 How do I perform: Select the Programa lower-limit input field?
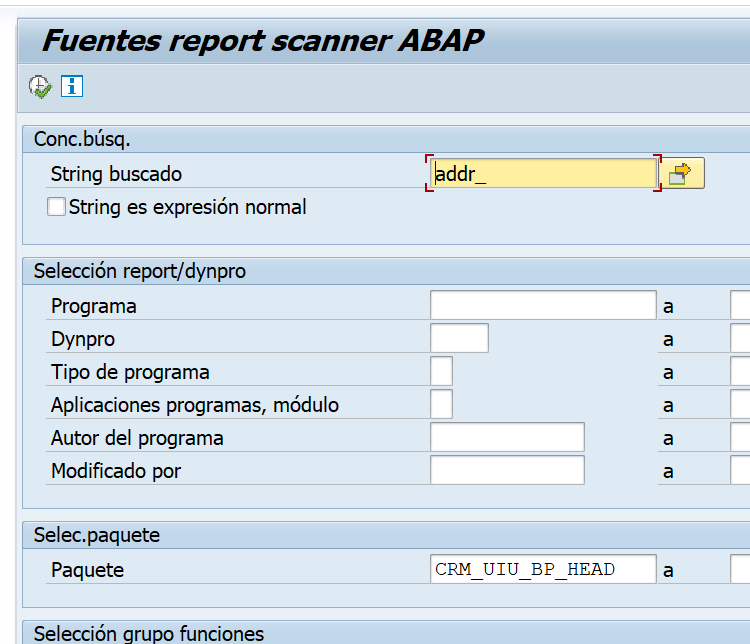[543, 306]
